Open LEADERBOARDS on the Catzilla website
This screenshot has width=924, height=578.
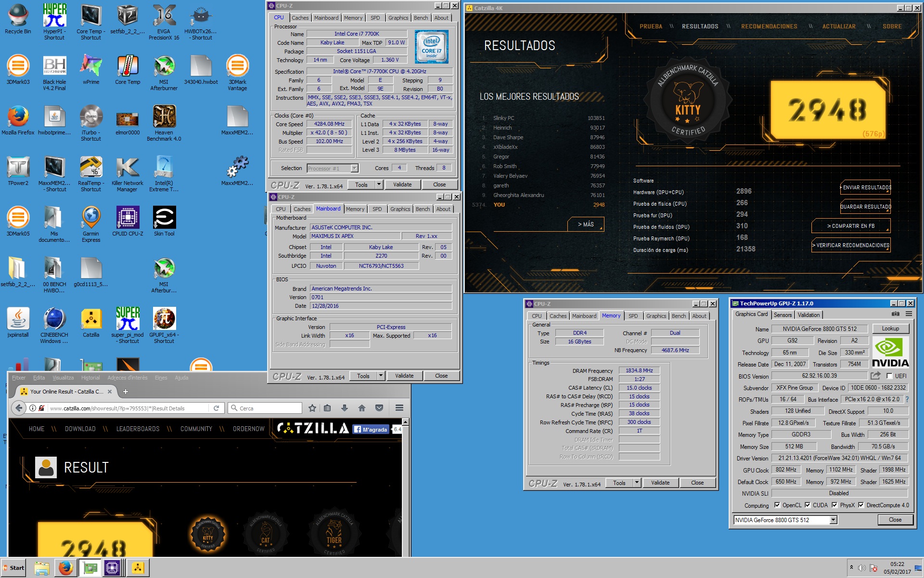pos(138,429)
